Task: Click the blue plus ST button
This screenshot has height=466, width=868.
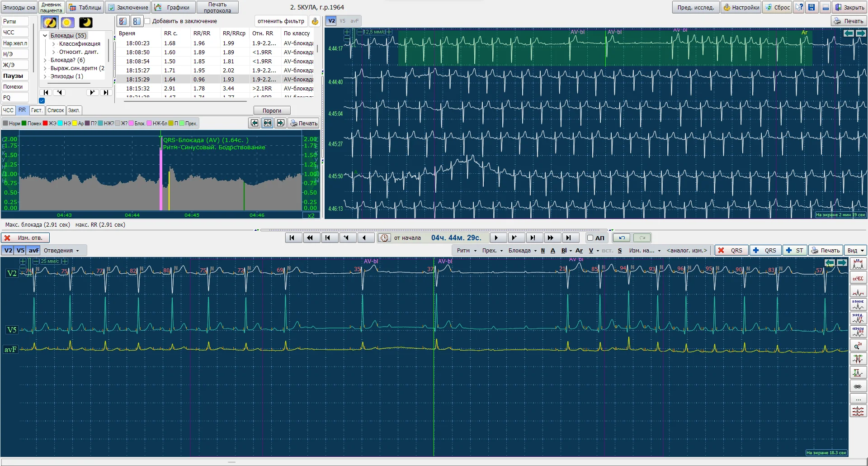Action: coord(795,251)
